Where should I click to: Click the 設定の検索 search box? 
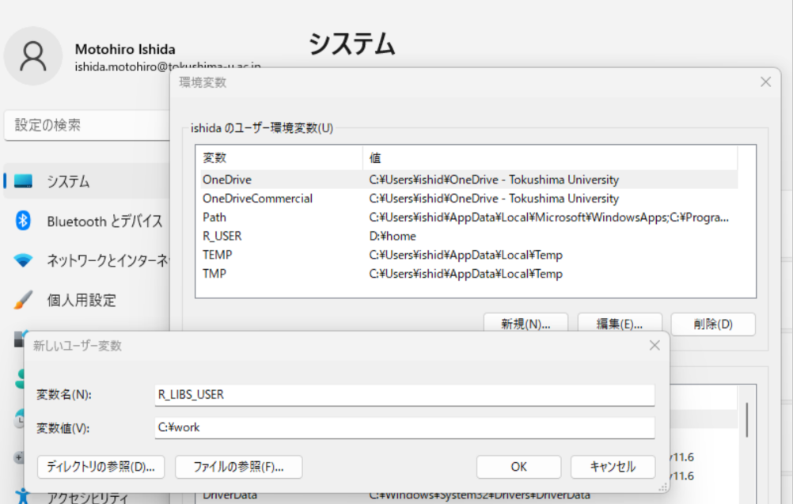pyautogui.click(x=85, y=125)
